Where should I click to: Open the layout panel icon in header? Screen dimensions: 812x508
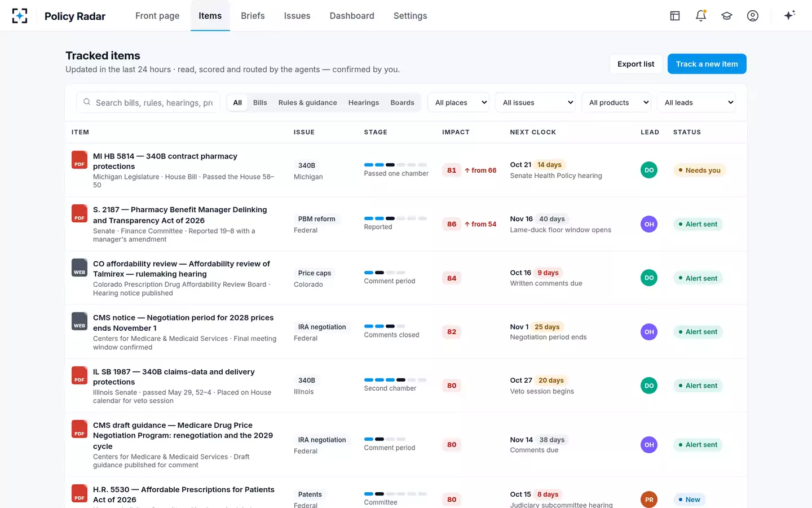[x=675, y=16]
